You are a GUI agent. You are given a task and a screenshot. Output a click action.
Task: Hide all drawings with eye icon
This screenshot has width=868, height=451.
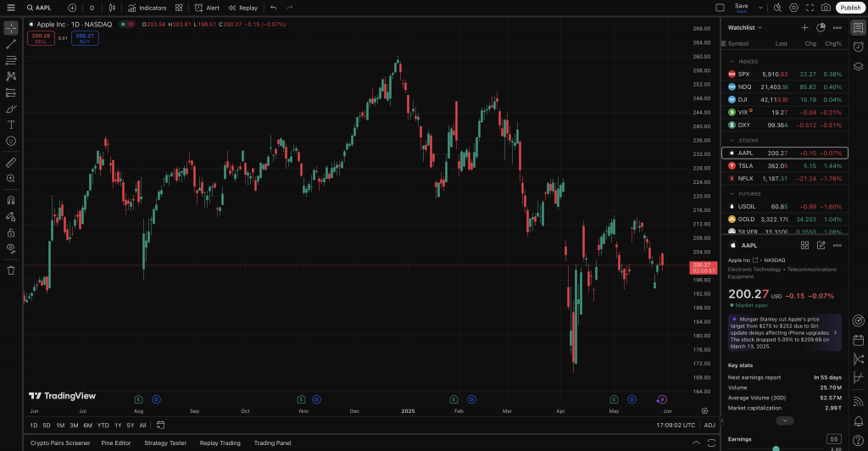pyautogui.click(x=11, y=249)
